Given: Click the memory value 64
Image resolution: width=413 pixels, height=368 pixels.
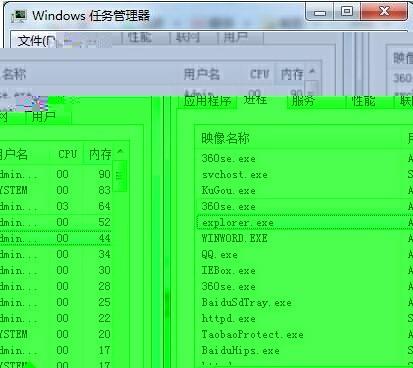Looking at the screenshot, I should pos(104,206).
